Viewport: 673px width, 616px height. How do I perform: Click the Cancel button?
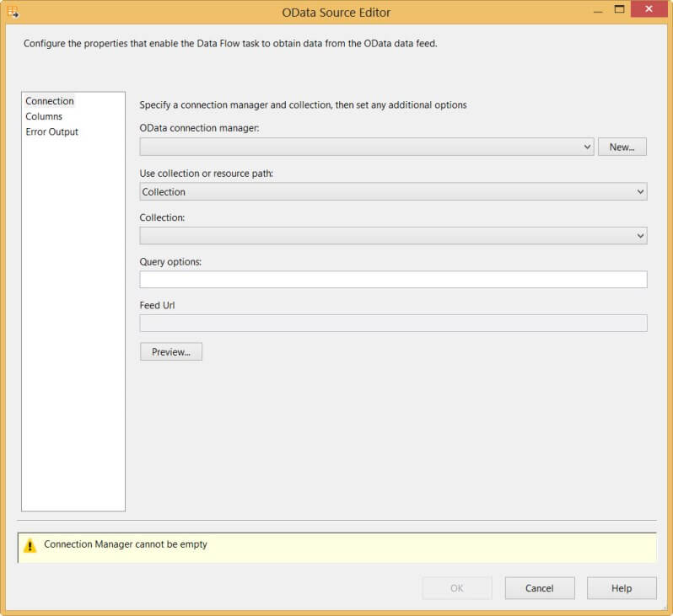pyautogui.click(x=540, y=588)
